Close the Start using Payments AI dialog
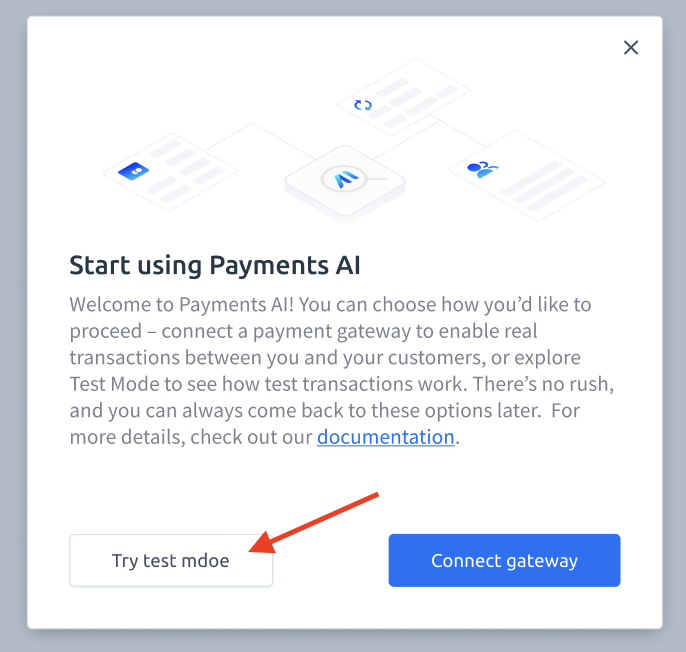The width and height of the screenshot is (686, 652). tap(631, 47)
